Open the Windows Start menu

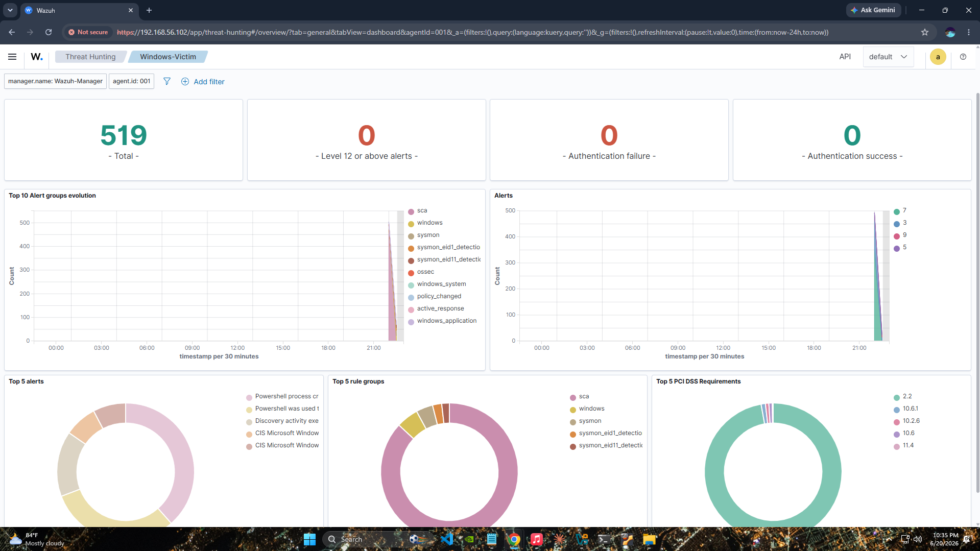point(309,539)
